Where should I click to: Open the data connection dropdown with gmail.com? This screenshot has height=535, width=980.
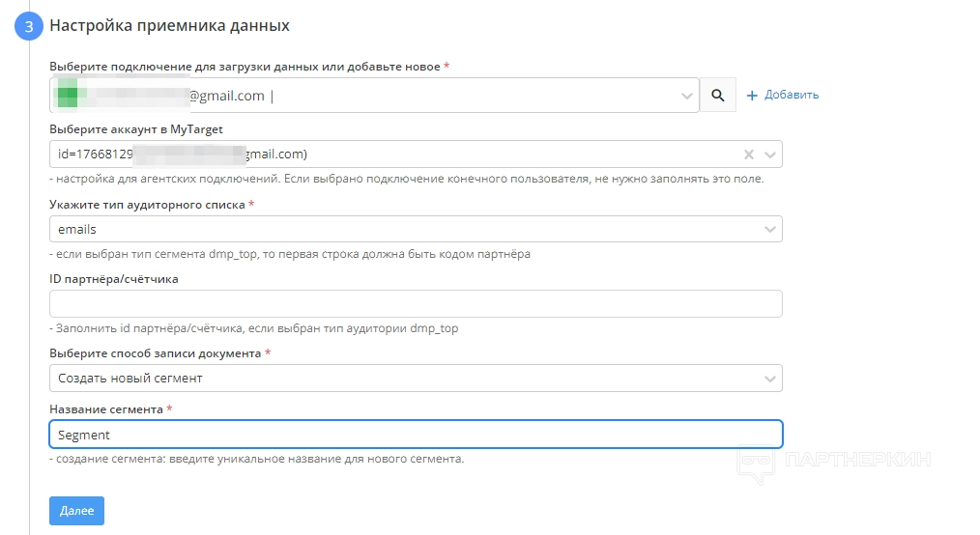click(367, 95)
